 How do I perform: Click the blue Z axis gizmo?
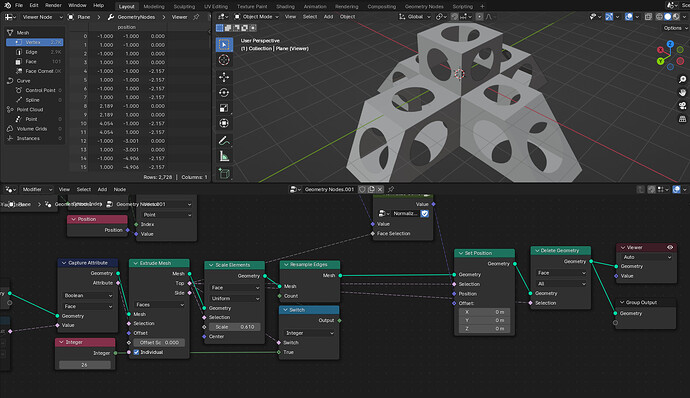point(670,44)
